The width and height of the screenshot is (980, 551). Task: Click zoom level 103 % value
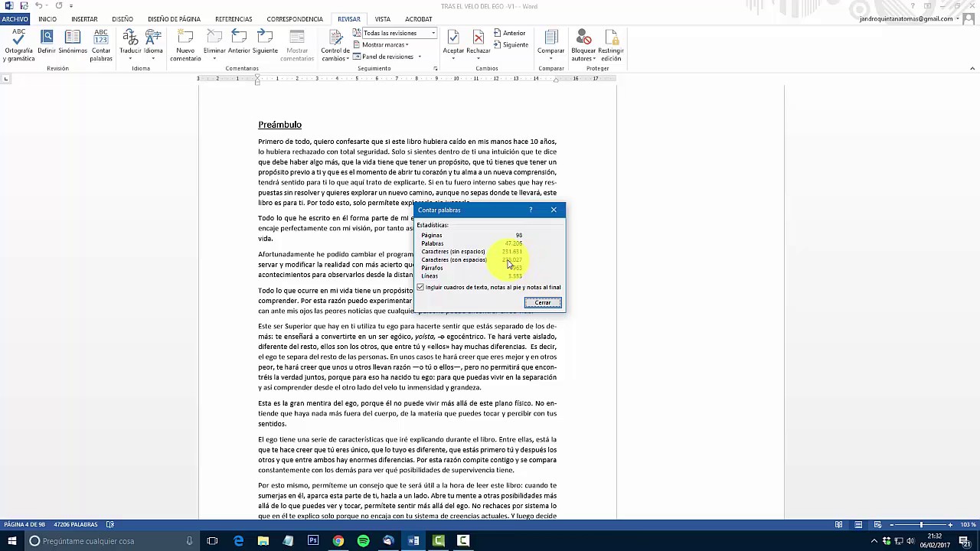tap(968, 525)
